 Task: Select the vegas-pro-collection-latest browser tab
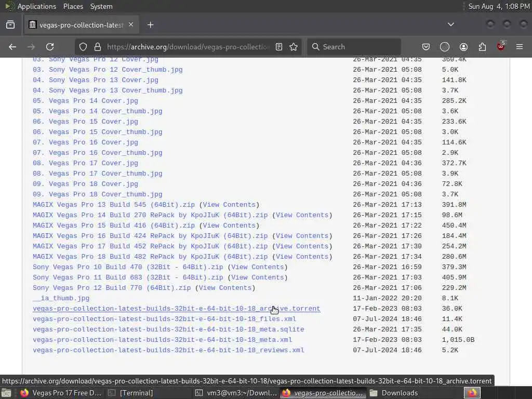click(82, 25)
